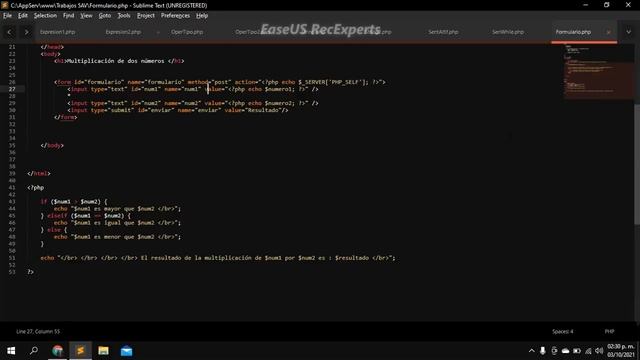Switch to the SentWhile.php tab
The image size is (640, 360).
508,32
